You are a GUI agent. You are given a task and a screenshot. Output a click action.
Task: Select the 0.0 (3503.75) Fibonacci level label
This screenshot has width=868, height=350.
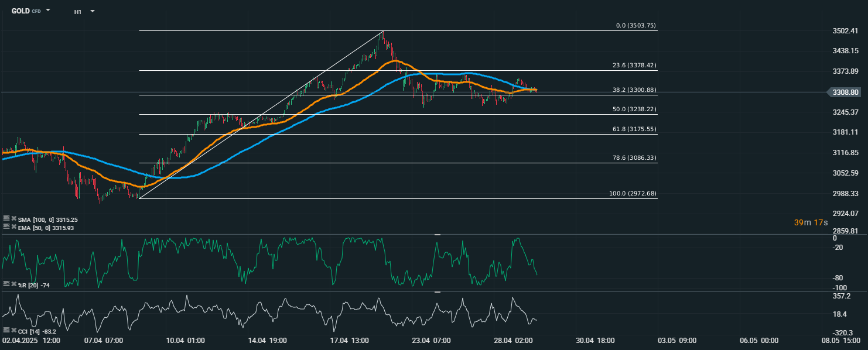635,26
